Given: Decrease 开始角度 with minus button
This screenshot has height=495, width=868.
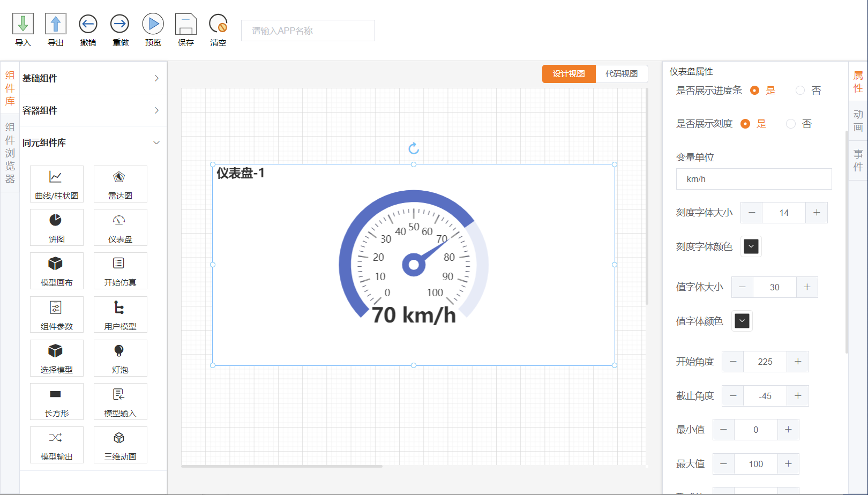Looking at the screenshot, I should pos(733,362).
